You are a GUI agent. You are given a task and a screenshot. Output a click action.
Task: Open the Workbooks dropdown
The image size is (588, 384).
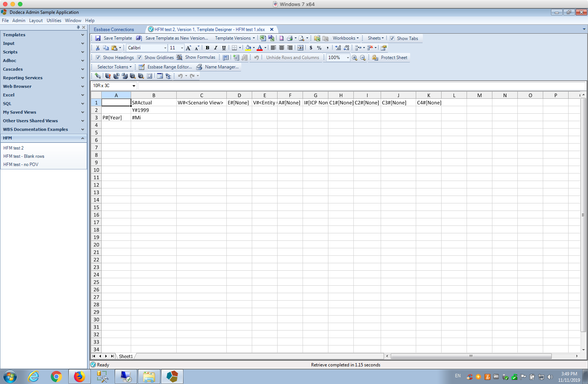click(x=346, y=38)
